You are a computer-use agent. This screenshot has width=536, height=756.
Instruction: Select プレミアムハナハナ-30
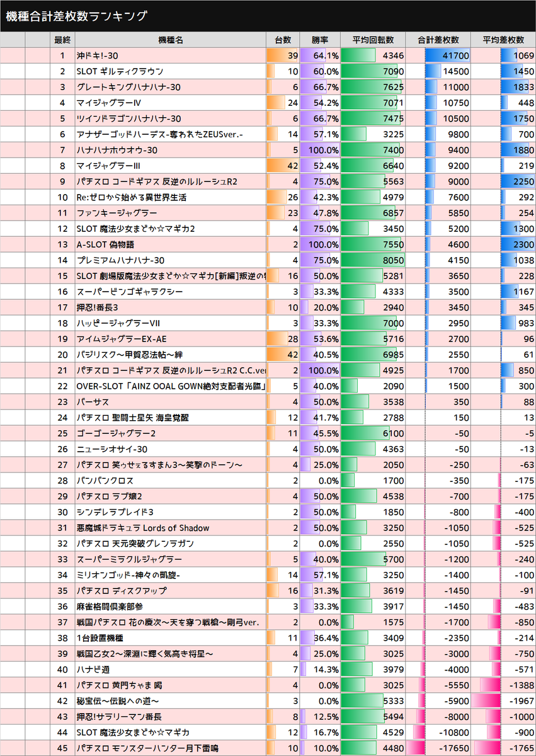(120, 260)
